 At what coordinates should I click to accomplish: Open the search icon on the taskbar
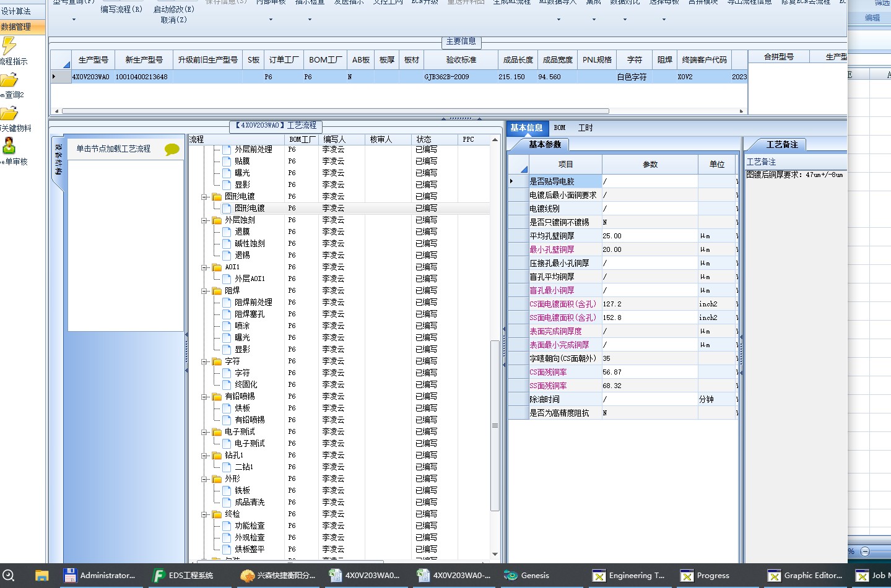[x=8, y=575]
